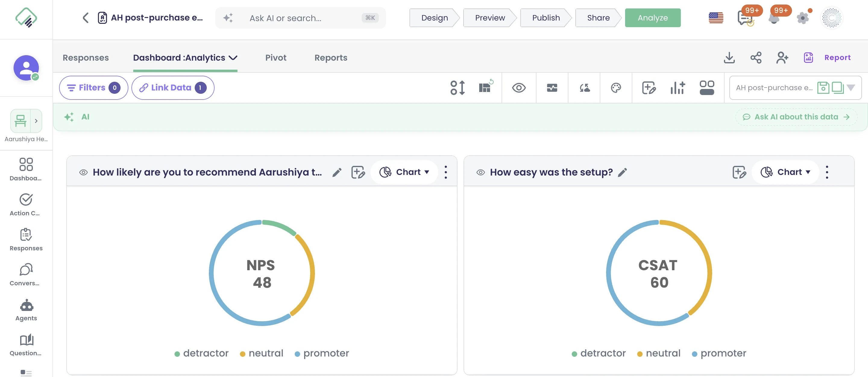Click the add user icon
Viewport: 868px width, 377px height.
(782, 58)
